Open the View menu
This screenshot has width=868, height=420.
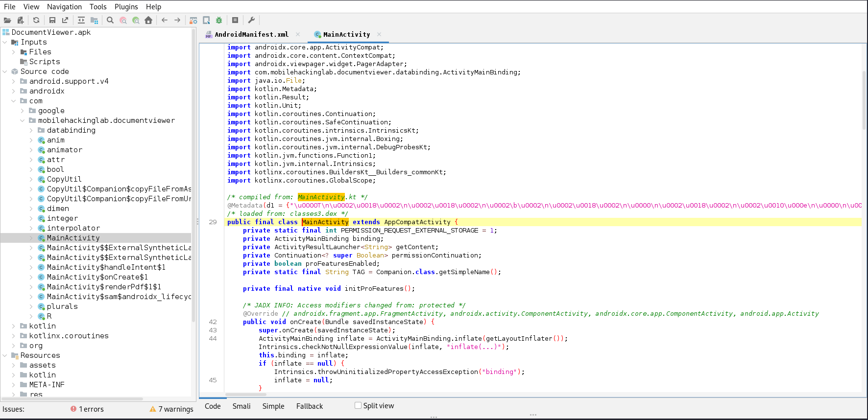[31, 7]
